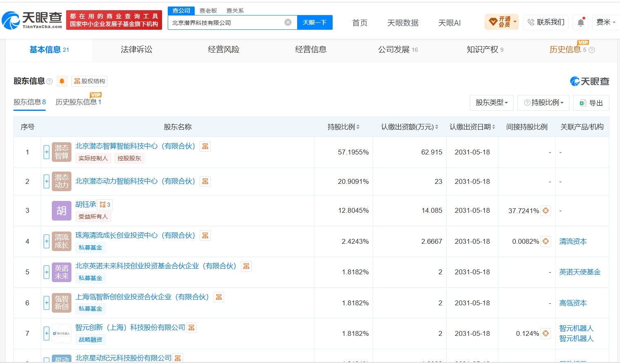Viewport: 620px width, 364px height.
Task: Open equity chart icon for 北京潜态动力智能科技中心
Action: point(205,181)
